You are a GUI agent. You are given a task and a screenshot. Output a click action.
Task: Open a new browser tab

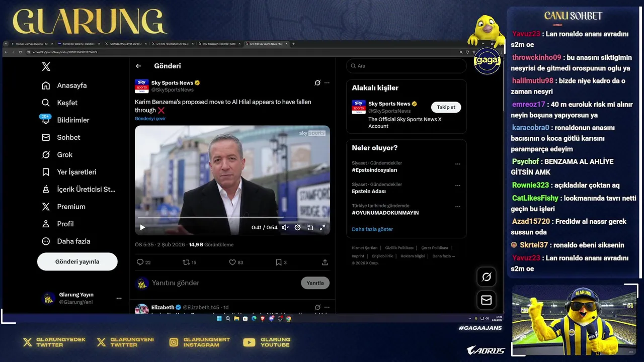point(293,44)
